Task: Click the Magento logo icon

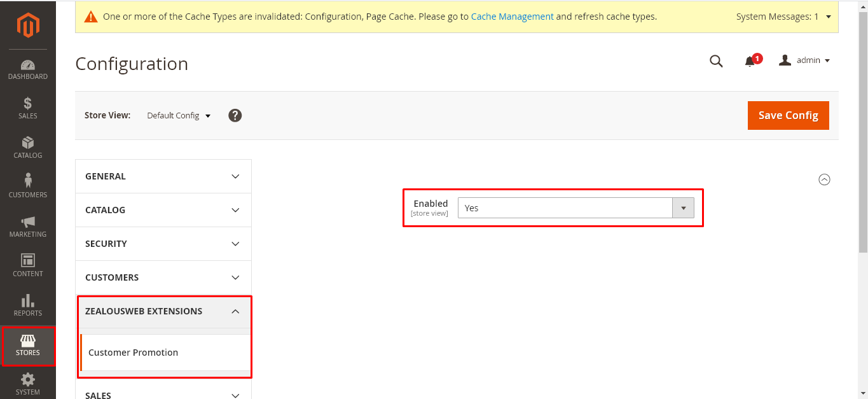Action: point(28,25)
